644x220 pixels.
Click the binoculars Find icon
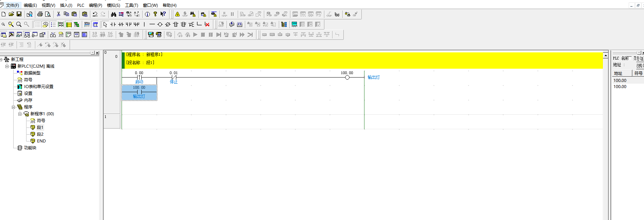pos(113,14)
